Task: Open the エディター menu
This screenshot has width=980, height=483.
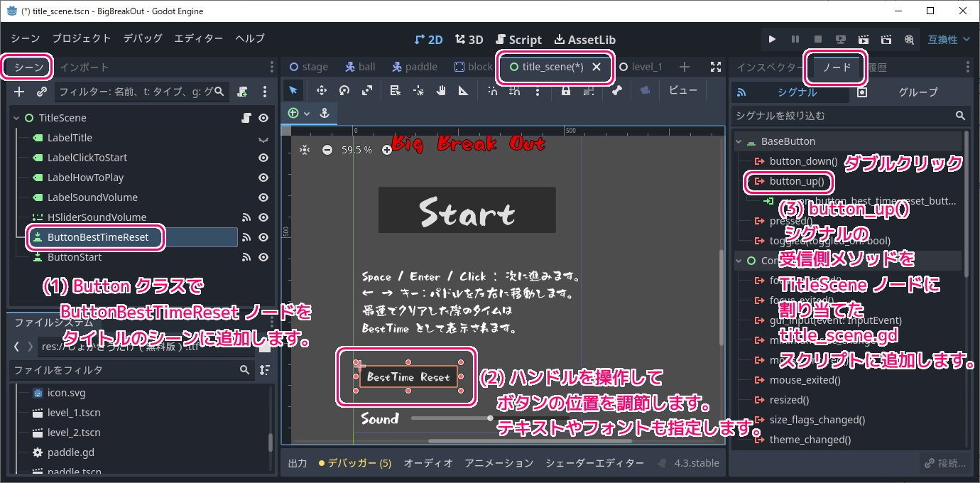Action: [199, 38]
